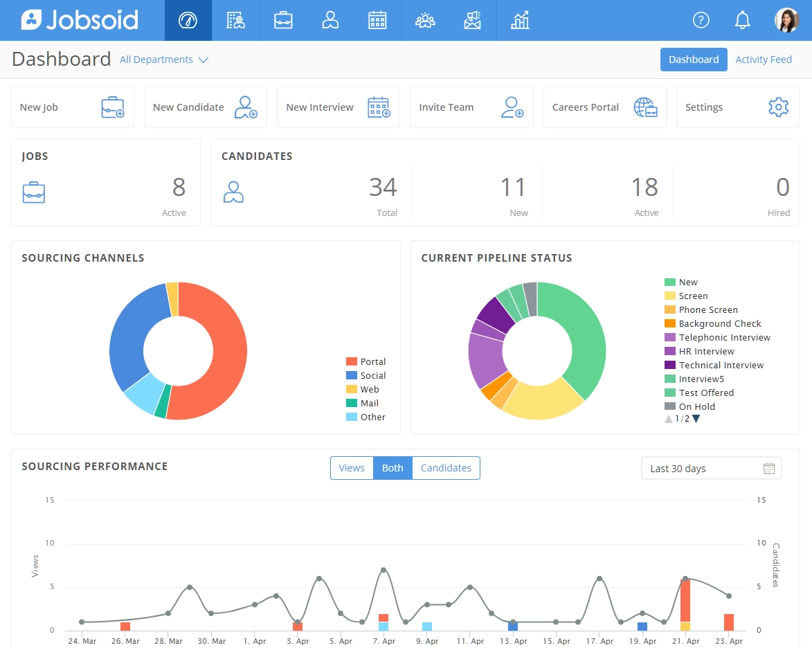Switch to the Activity Feed tab
Viewport: 812px width, 648px height.
point(764,60)
